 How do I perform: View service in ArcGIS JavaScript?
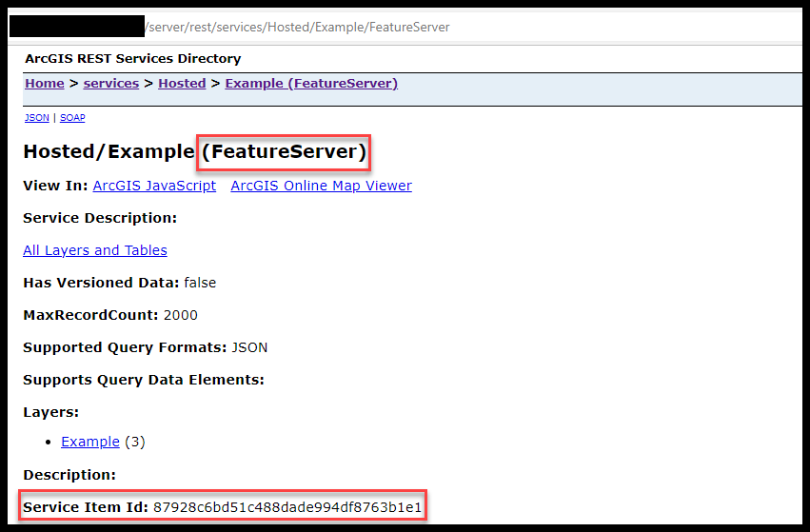[x=154, y=186]
